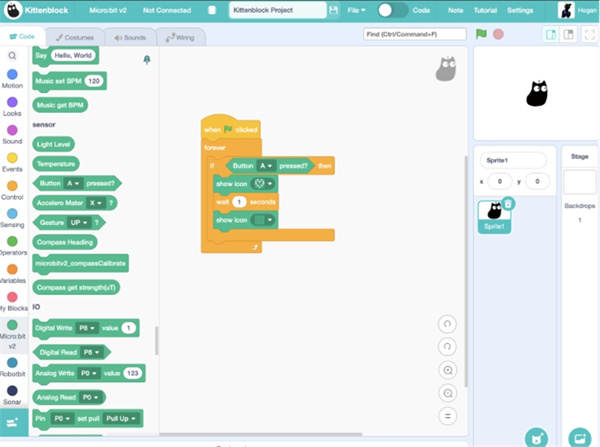Click the green flag run button
Screen dimensions: 600x447
[x=482, y=34]
